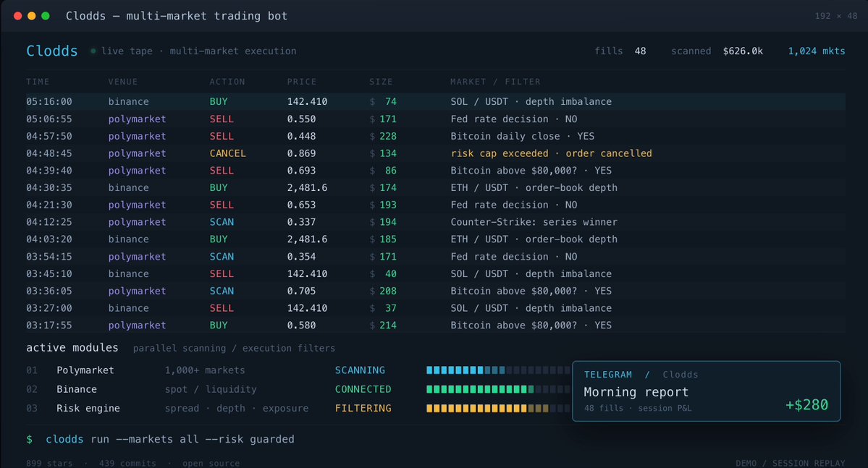Select the price 0.869
The image size is (868, 468).
[x=301, y=153]
